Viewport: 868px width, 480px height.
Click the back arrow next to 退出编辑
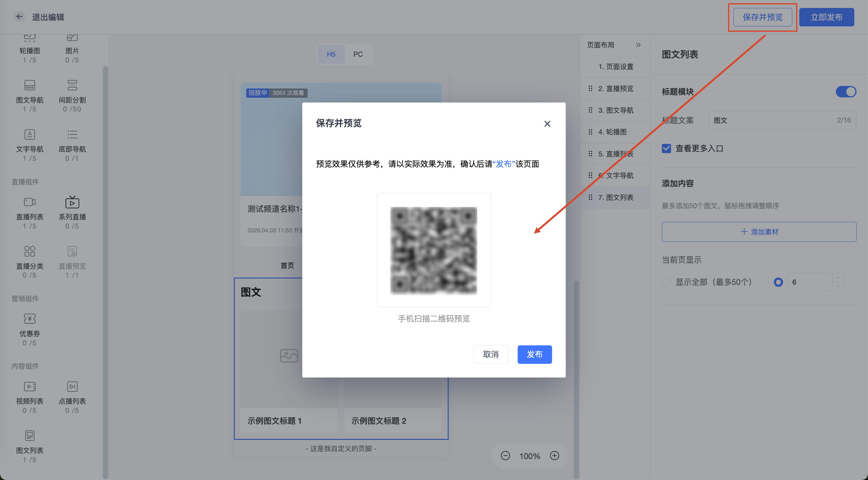[19, 17]
